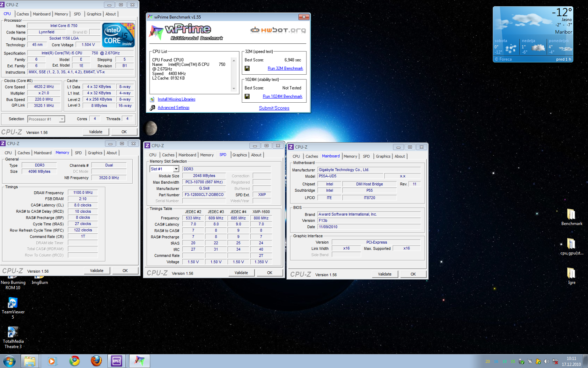Click the wPrime taskbar button
588x368 pixels.
pos(139,361)
